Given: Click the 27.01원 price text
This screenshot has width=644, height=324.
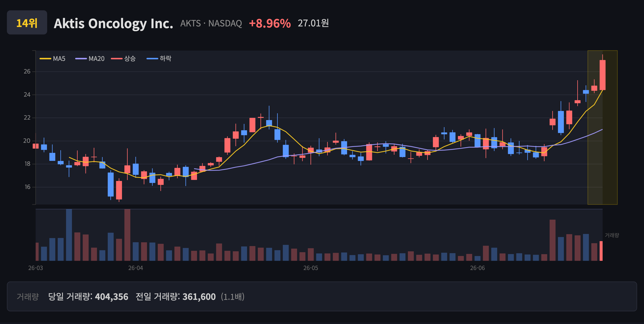Looking at the screenshot, I should click(x=313, y=23).
